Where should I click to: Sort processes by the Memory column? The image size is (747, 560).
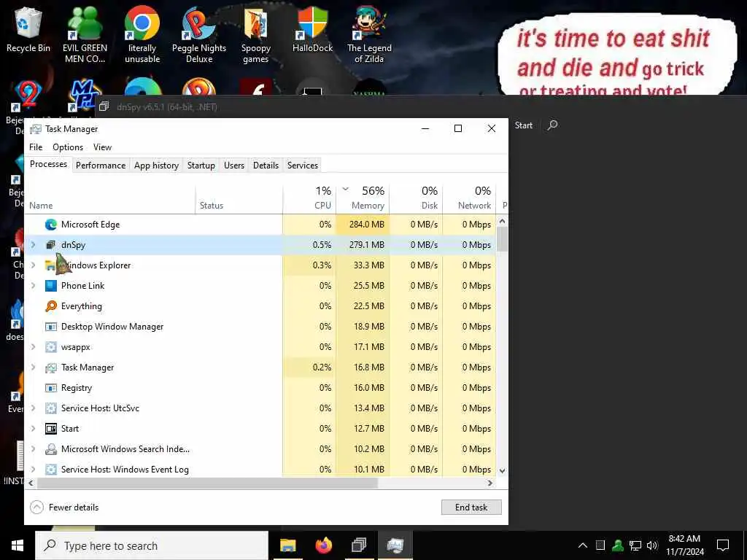(x=363, y=198)
